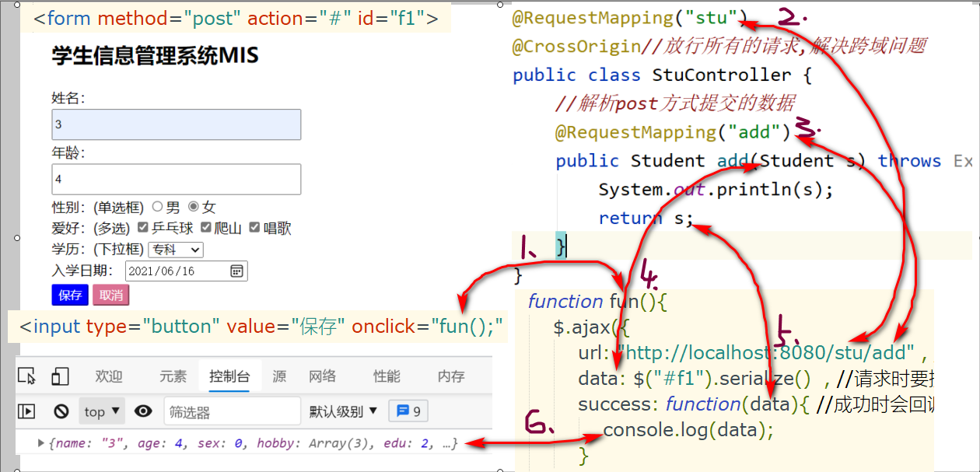Clear the console with the clear icon
The height and width of the screenshot is (472, 980).
[x=61, y=411]
